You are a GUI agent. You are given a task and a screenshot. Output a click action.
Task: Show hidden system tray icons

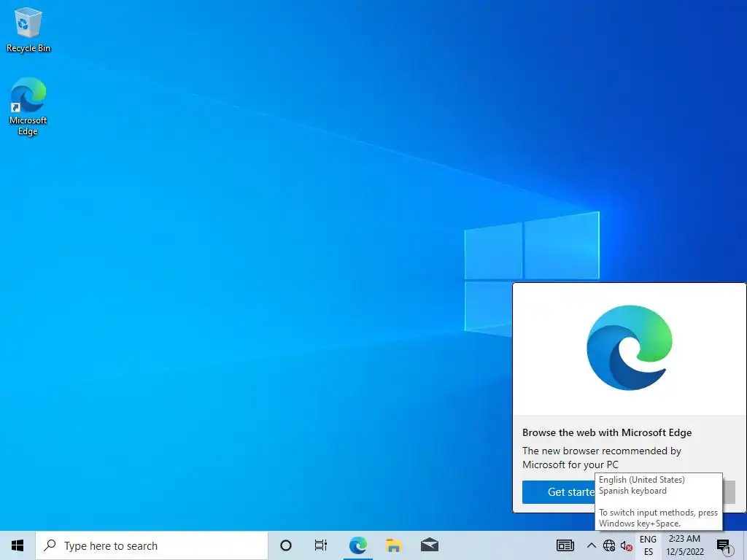coord(591,545)
